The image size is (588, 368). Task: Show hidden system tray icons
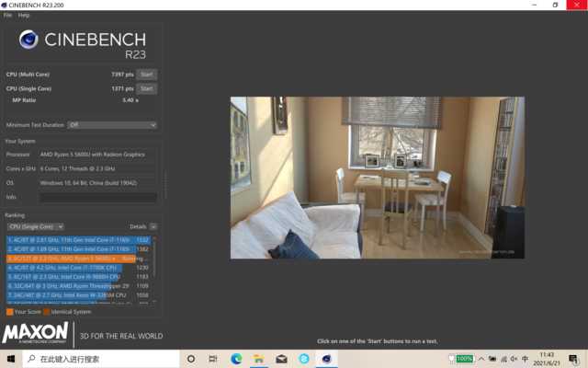pos(481,359)
